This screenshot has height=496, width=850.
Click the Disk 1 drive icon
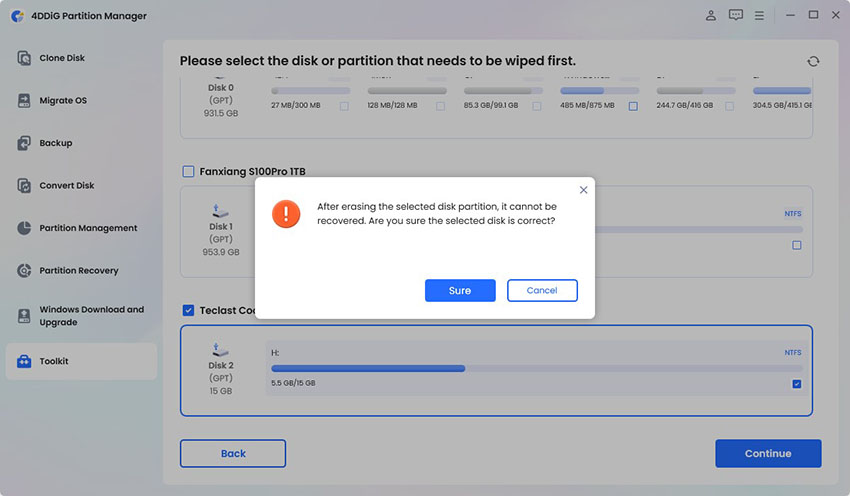[220, 211]
